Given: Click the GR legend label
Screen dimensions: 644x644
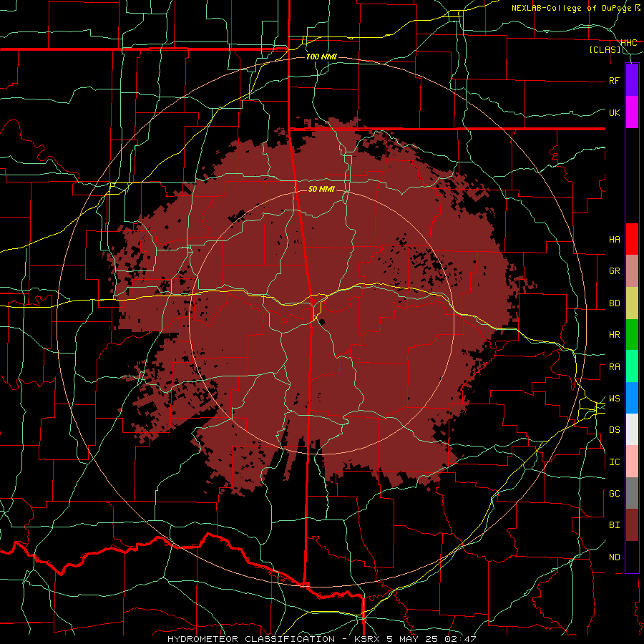Looking at the screenshot, I should (615, 271).
